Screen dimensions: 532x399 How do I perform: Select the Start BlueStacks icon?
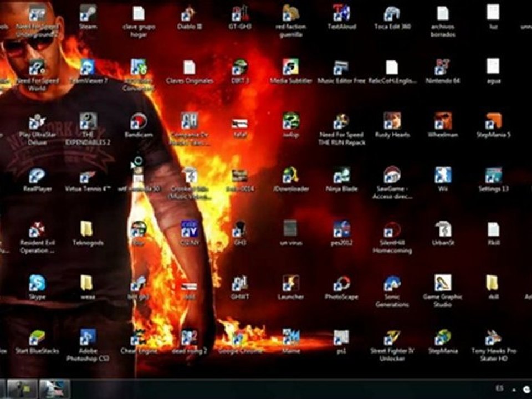coord(37,342)
